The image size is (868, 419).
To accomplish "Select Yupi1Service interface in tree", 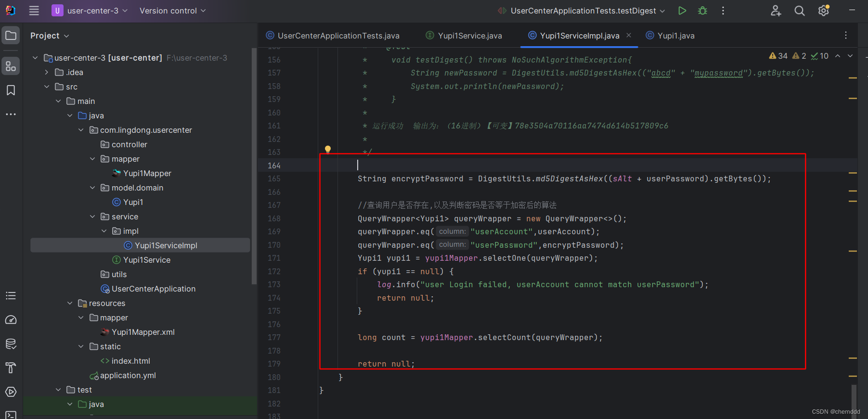I will (x=146, y=260).
